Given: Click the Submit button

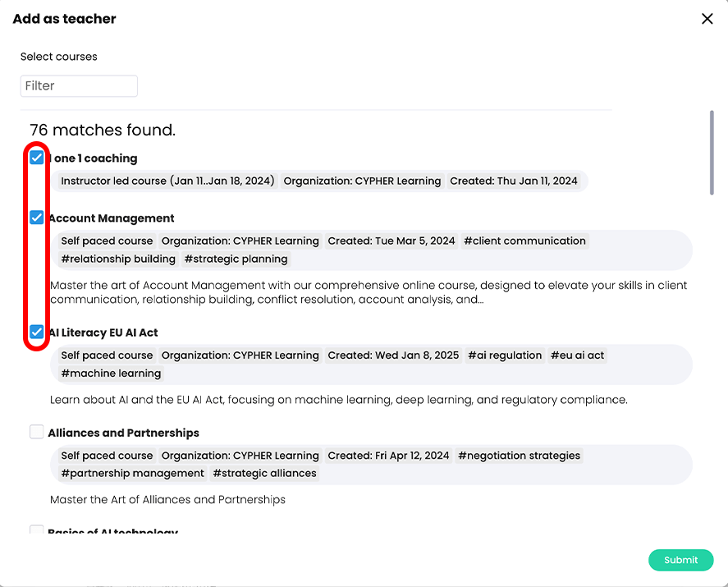Looking at the screenshot, I should click(x=680, y=560).
